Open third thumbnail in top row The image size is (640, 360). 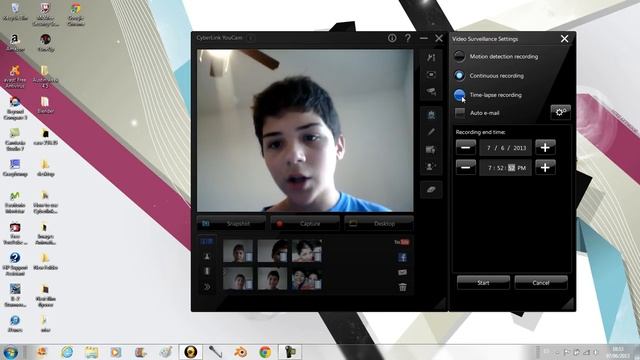point(307,251)
